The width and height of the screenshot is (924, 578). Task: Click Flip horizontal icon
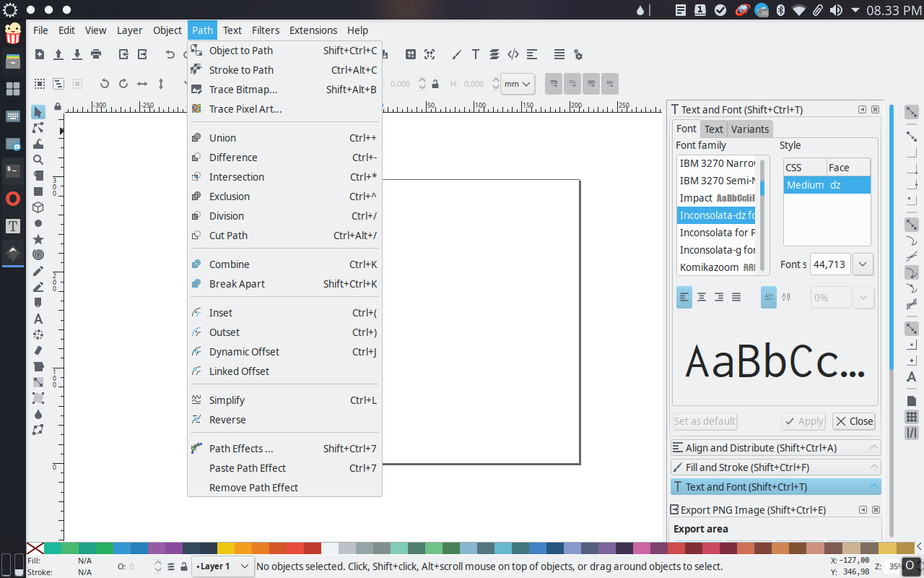pos(142,84)
